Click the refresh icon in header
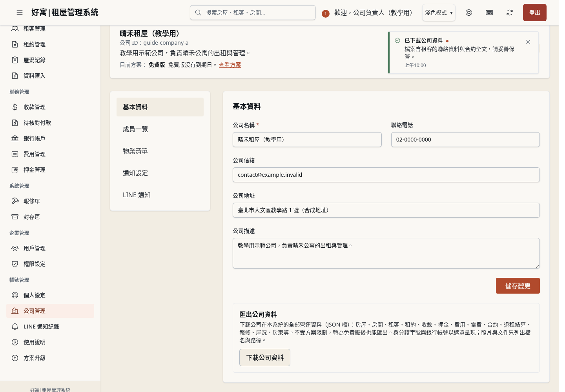Viewport: 565px width, 392px height. (510, 13)
